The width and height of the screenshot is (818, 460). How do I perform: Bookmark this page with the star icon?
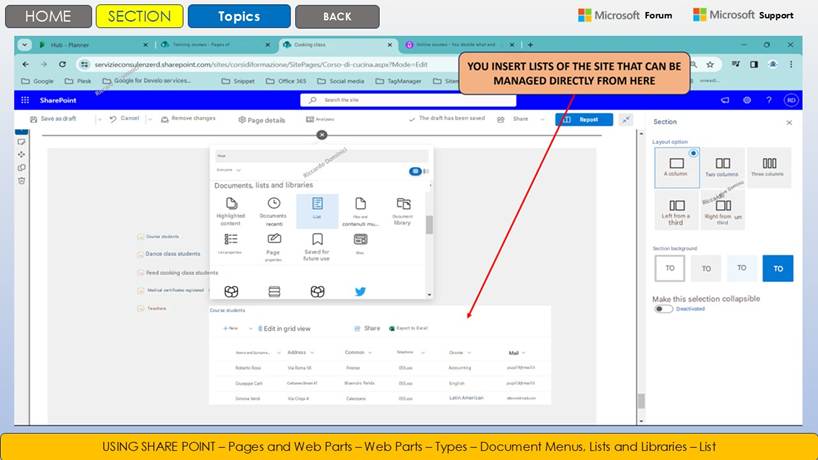pyautogui.click(x=710, y=65)
